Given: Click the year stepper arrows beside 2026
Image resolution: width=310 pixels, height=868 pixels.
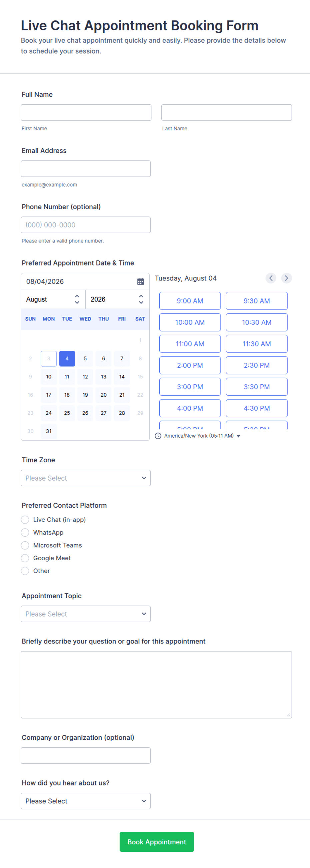Looking at the screenshot, I should (141, 299).
